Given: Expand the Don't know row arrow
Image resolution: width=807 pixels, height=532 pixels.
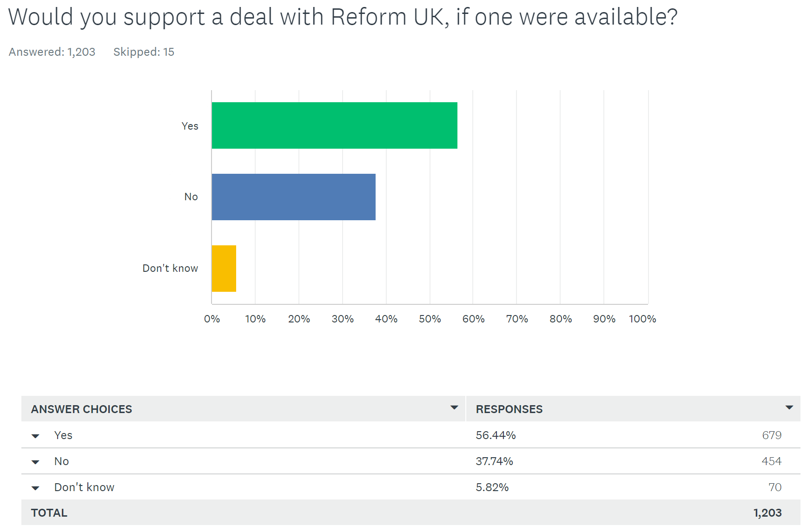Looking at the screenshot, I should (35, 488).
